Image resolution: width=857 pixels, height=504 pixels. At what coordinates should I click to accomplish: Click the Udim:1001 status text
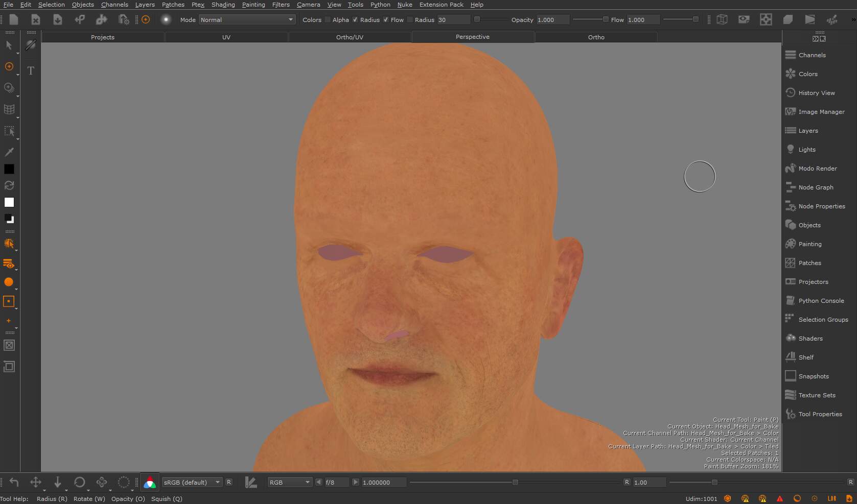tap(701, 499)
